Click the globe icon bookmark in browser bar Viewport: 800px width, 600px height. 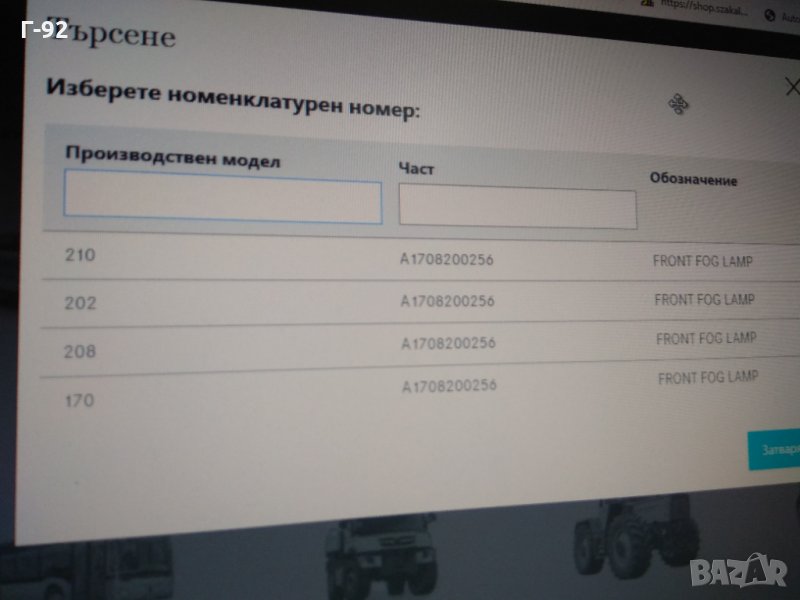pyautogui.click(x=770, y=15)
